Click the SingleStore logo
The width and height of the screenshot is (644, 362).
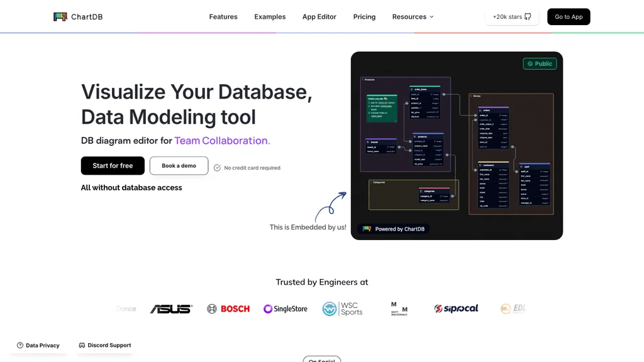tap(285, 309)
